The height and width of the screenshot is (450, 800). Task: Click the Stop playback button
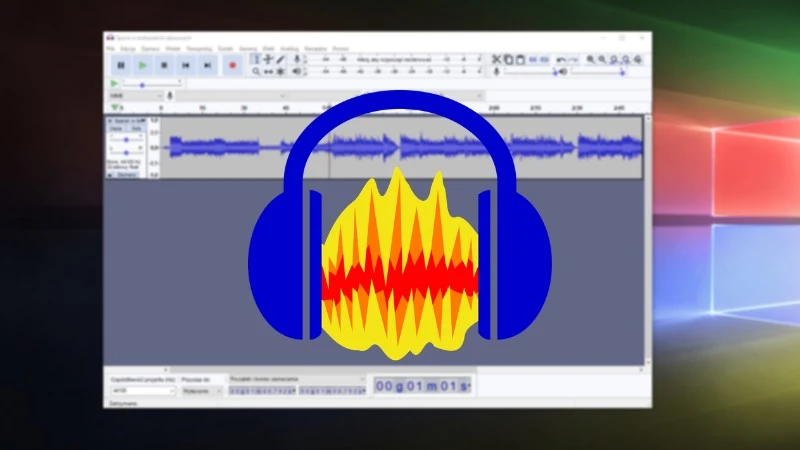[x=164, y=65]
